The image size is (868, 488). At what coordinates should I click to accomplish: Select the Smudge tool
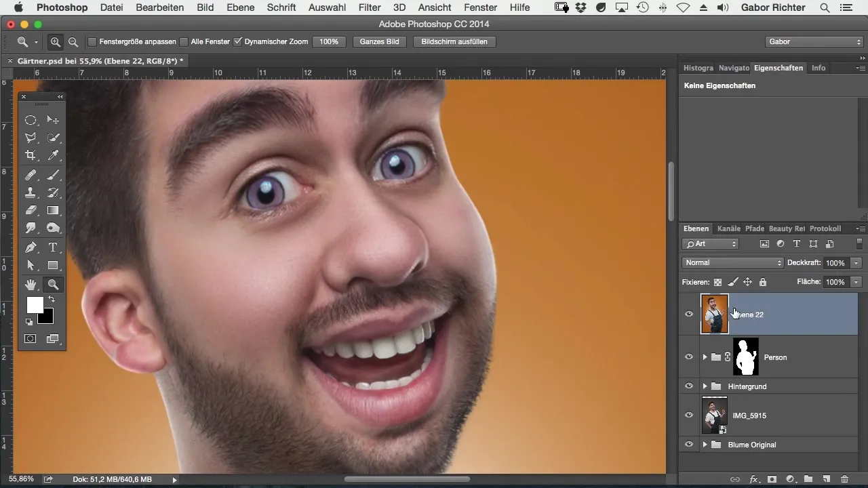(x=31, y=228)
